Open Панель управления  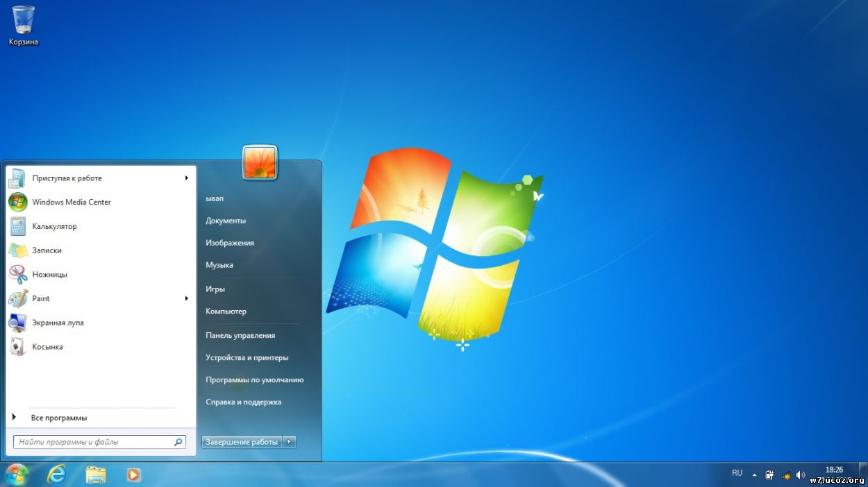coord(240,335)
